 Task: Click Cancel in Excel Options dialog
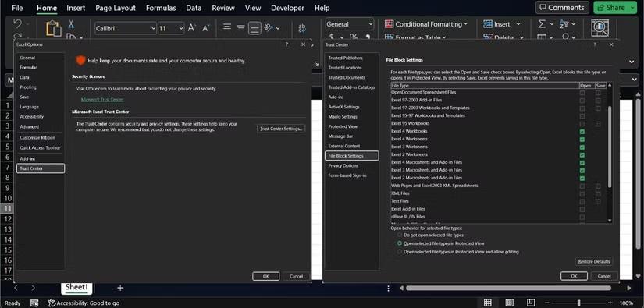(296, 276)
